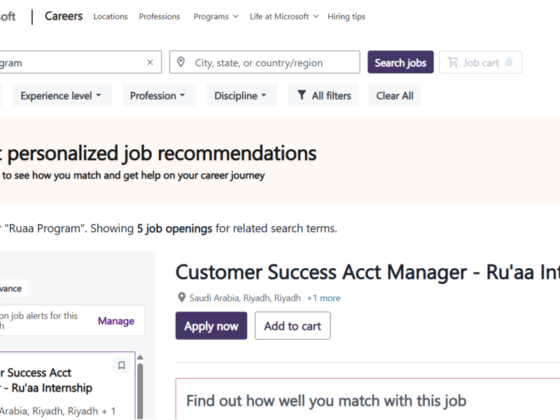The image size is (560, 420).
Task: Open the Programs menu
Action: pos(216,16)
